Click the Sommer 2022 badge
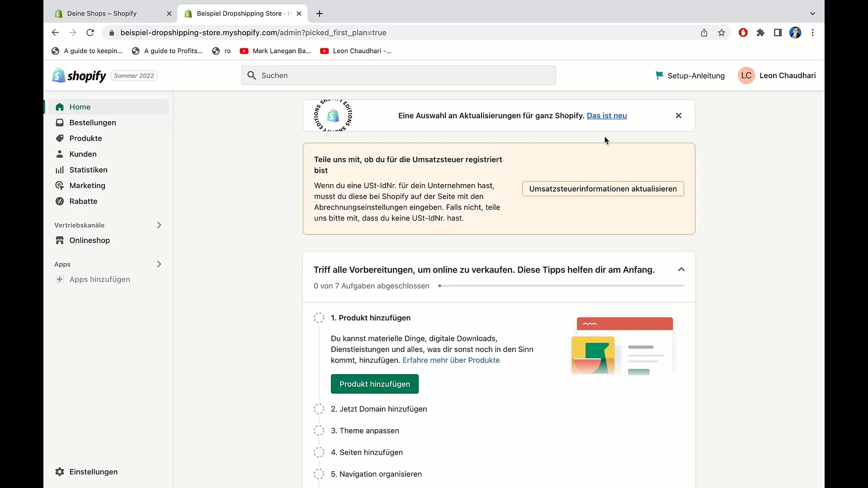Viewport: 868px width, 488px height. (134, 76)
